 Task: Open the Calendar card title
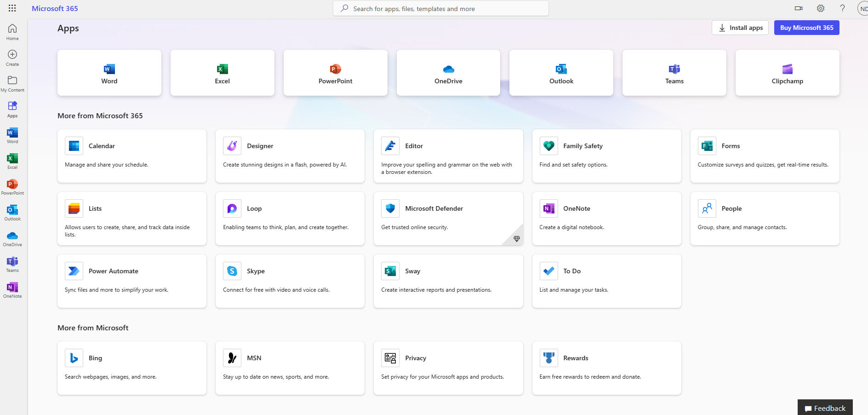102,146
